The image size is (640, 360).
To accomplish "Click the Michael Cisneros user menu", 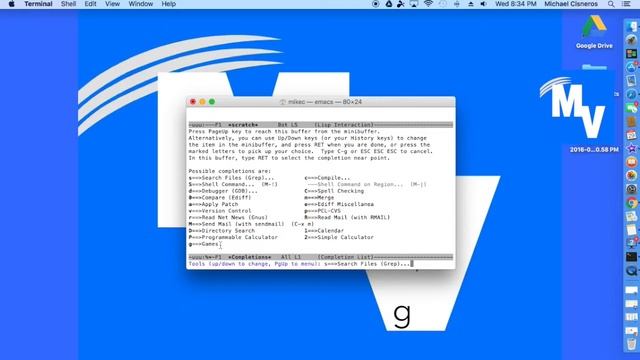I will click(x=571, y=4).
